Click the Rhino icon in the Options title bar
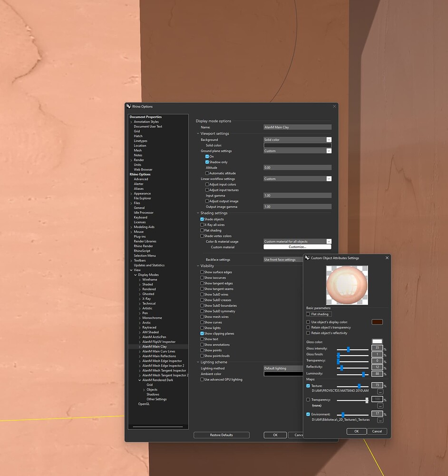The height and width of the screenshot is (476, 448). (x=128, y=106)
